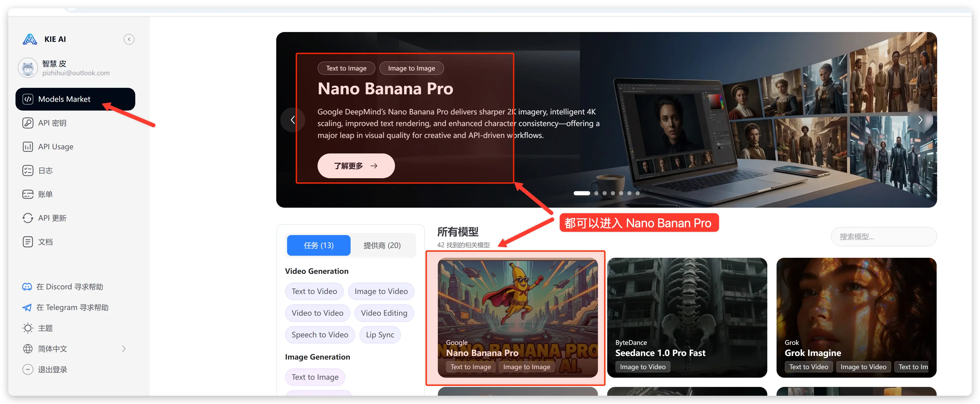Screen dimensions: 980x404
Task: Click the 主题 sun theme icon
Action: tap(28, 328)
